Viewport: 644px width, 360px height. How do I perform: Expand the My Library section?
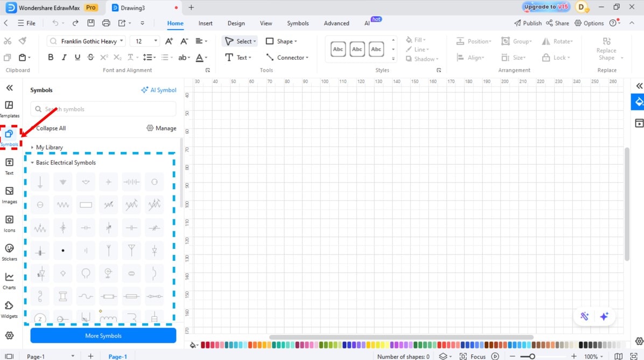[49, 147]
